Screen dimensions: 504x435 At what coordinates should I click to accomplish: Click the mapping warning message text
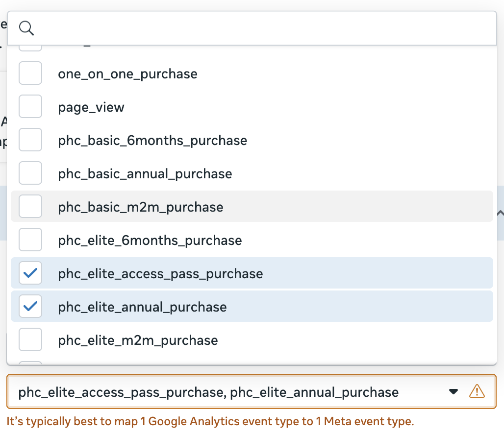tap(210, 421)
